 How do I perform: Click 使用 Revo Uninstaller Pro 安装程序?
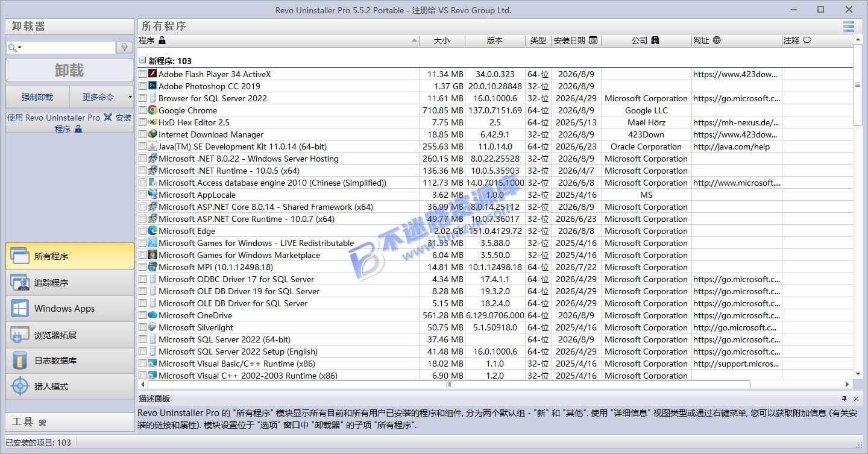[x=69, y=123]
